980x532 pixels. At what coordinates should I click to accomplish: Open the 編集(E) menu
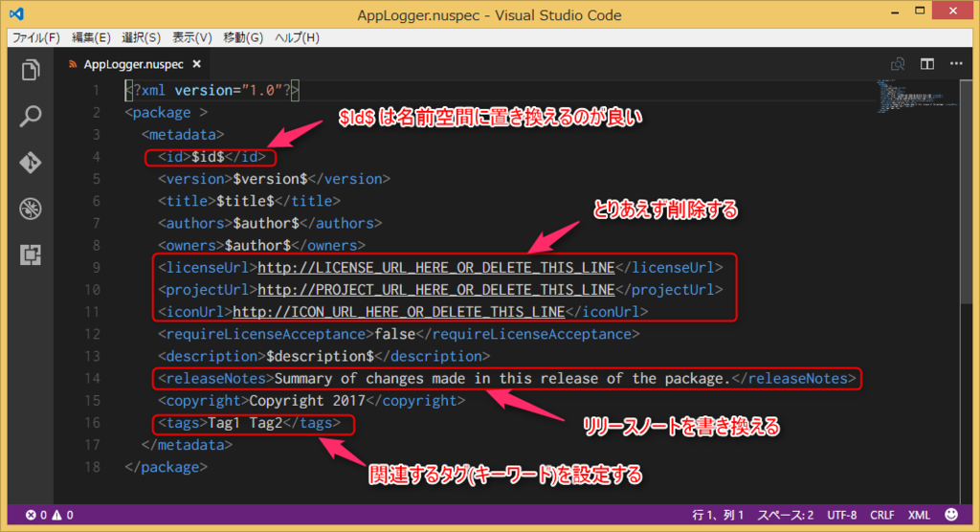point(91,37)
